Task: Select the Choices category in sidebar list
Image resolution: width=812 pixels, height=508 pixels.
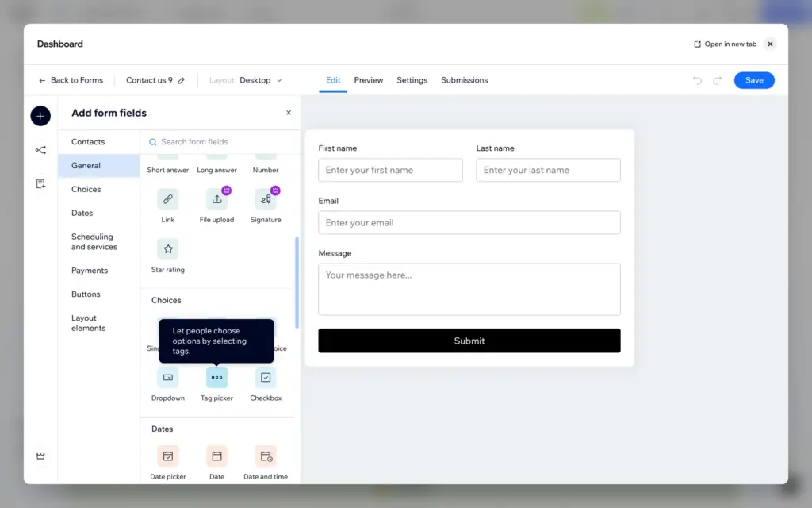Action: pos(99,189)
